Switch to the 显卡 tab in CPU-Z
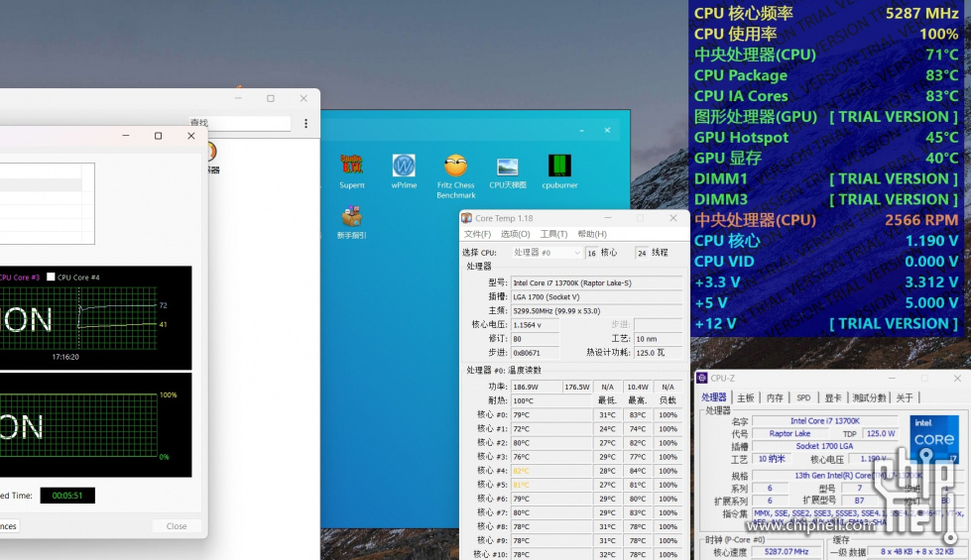Image resolution: width=971 pixels, height=560 pixels. pyautogui.click(x=833, y=397)
